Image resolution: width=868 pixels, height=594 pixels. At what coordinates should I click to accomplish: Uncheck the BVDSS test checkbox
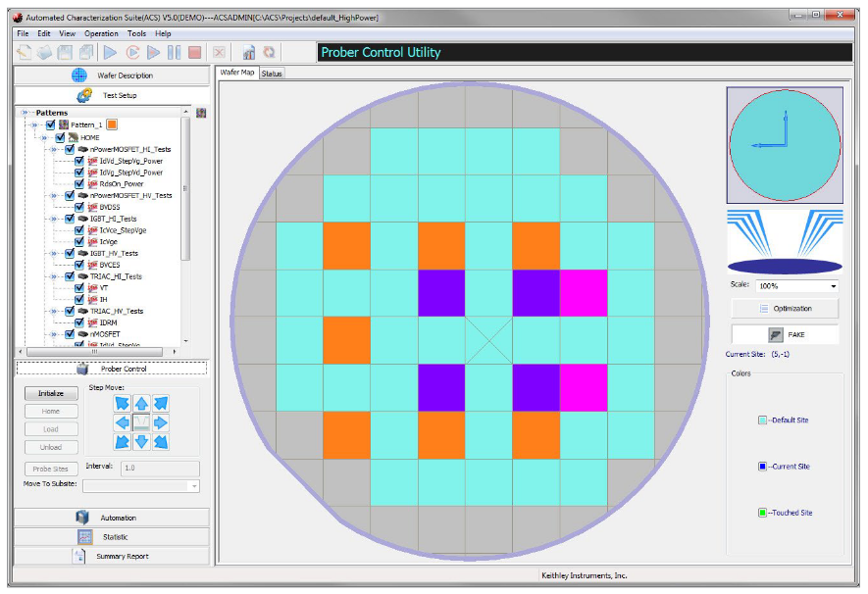coord(80,207)
